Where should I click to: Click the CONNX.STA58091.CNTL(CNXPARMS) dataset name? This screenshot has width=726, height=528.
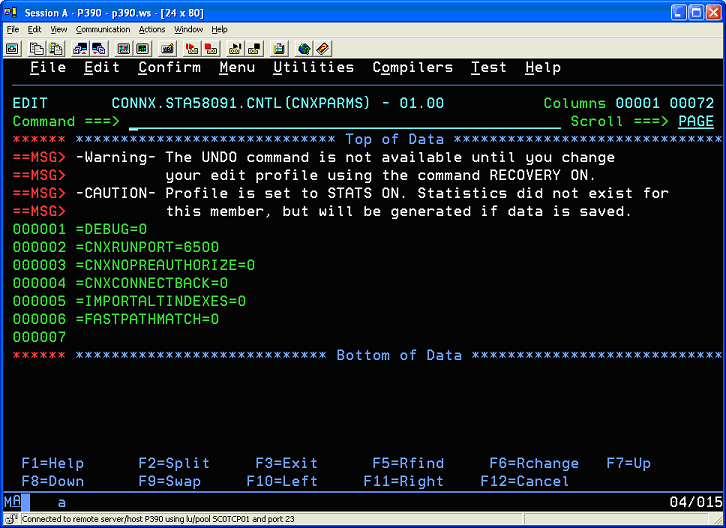point(241,103)
